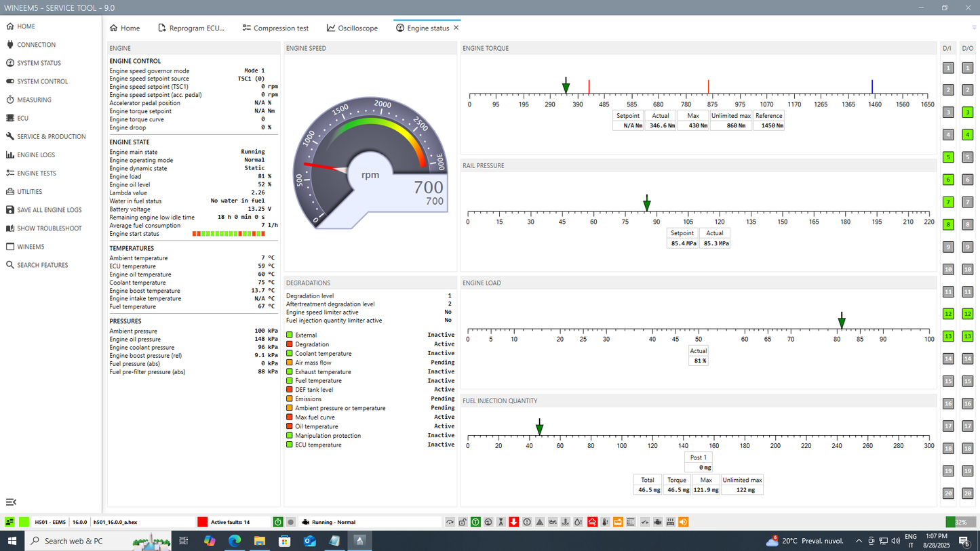Image resolution: width=980 pixels, height=551 pixels.
Task: Click Active faults: 14
Action: click(229, 522)
